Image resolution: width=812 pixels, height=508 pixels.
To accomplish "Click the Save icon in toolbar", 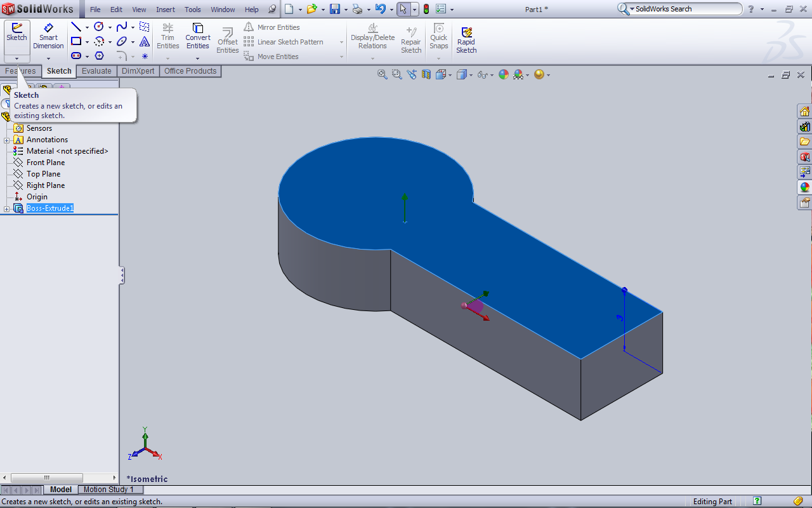I will click(334, 9).
